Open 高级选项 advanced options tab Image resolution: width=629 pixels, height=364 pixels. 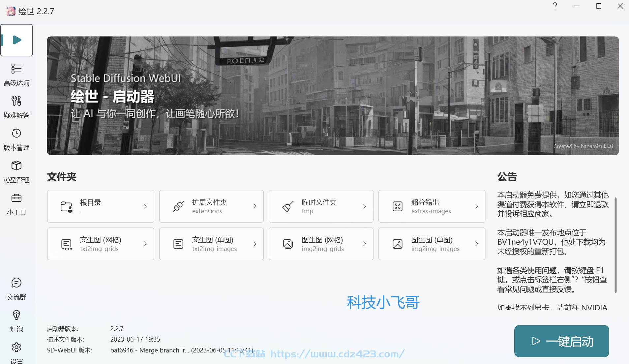16,75
